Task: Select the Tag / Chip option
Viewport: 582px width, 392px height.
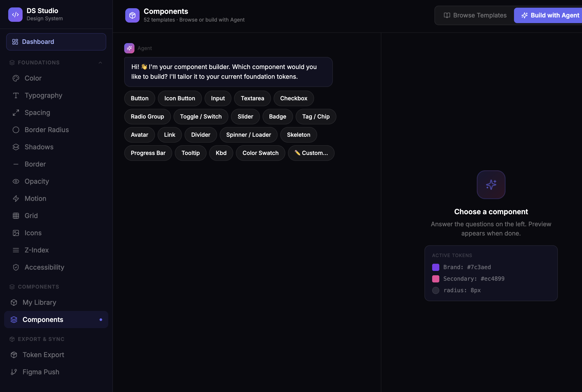Action: pos(316,116)
